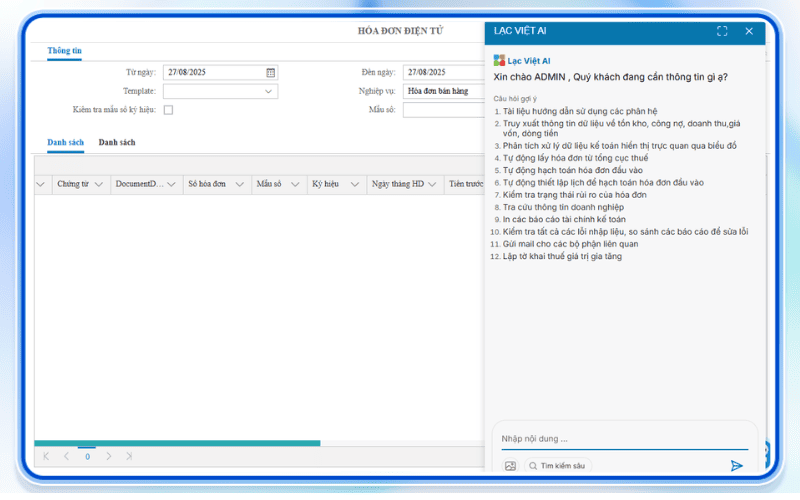Open the DocumentD... column filter arrow

(x=171, y=184)
